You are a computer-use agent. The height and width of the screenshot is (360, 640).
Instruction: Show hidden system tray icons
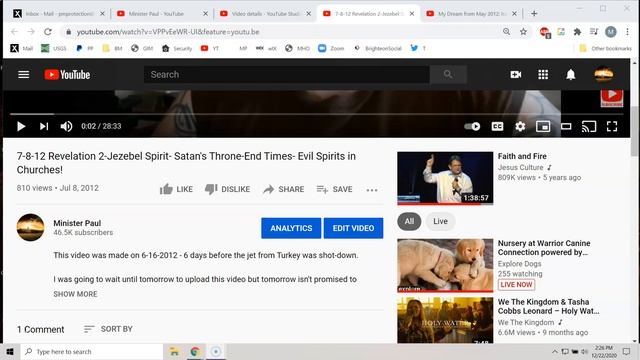[555, 351]
